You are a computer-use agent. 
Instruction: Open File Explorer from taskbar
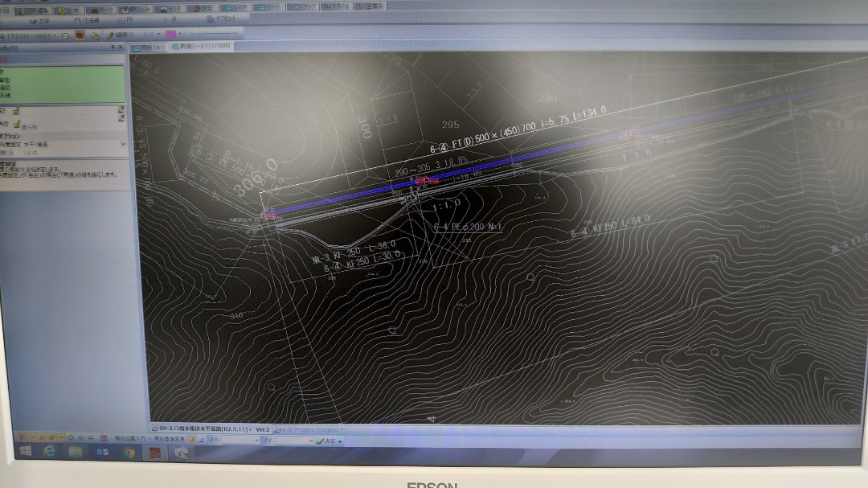(76, 452)
